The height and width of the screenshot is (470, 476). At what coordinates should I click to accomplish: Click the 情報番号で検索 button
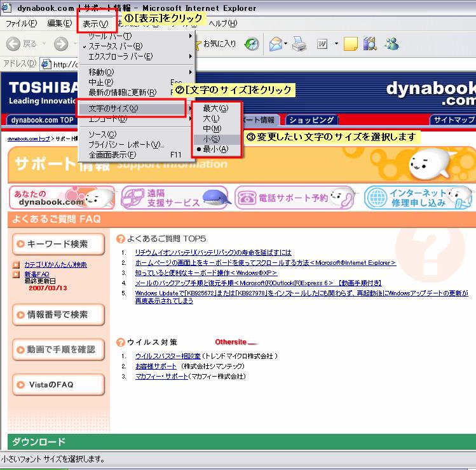[58, 314]
